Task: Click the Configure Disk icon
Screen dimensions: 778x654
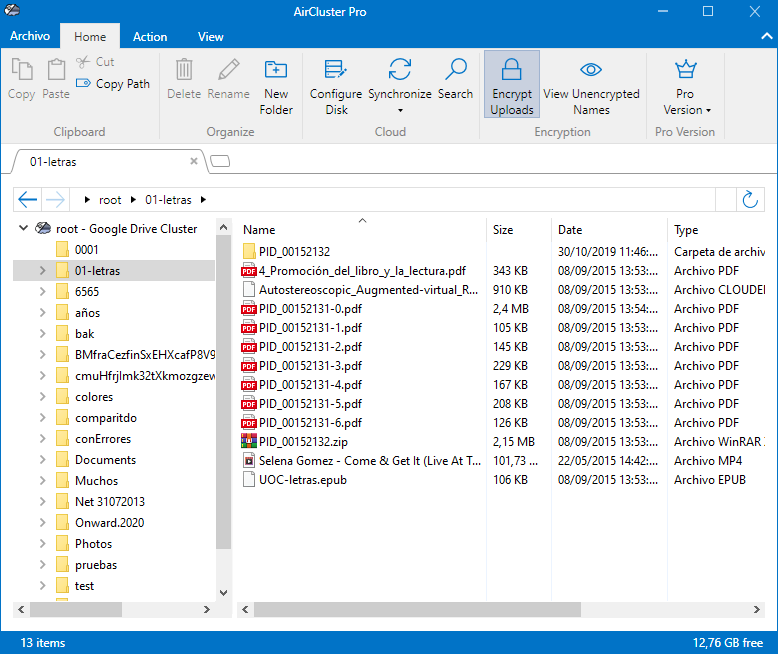Action: [x=335, y=70]
